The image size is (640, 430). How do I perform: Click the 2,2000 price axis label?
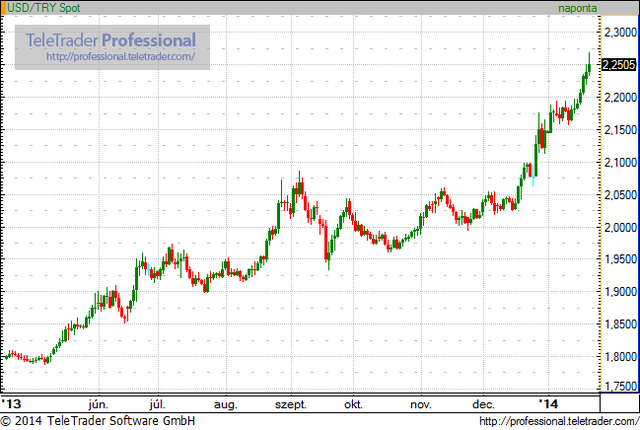pos(620,97)
